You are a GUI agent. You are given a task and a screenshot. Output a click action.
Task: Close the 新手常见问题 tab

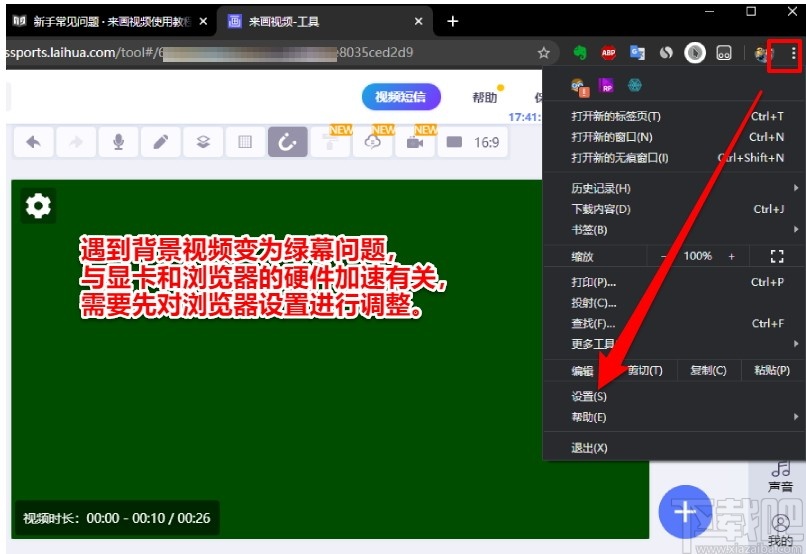[x=204, y=22]
